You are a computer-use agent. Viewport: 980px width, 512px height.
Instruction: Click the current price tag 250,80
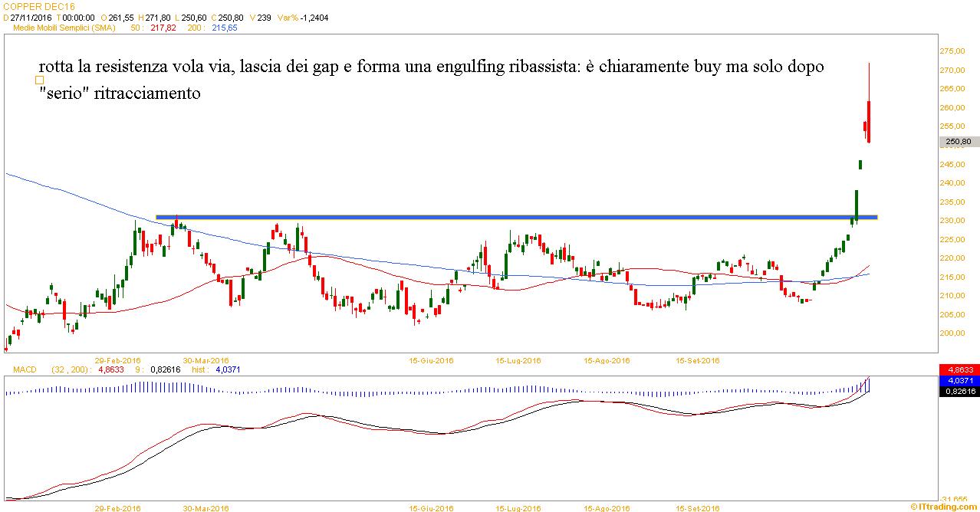[959, 142]
